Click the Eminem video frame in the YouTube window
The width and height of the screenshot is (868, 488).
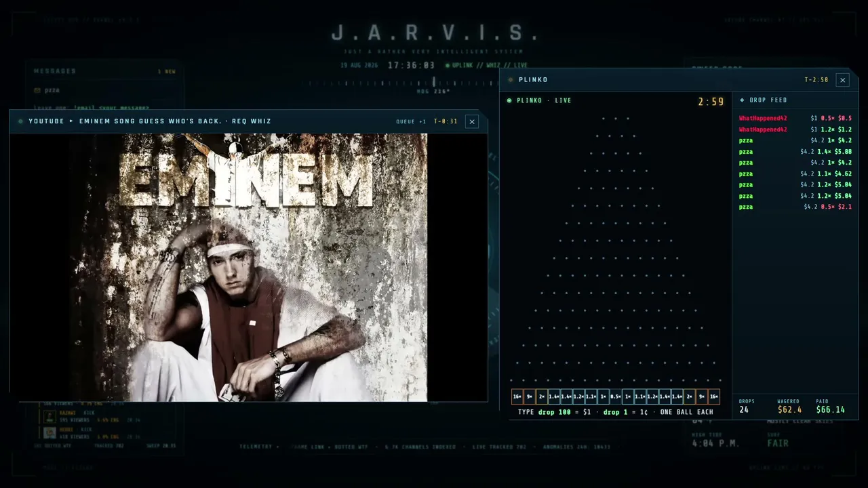[248, 267]
